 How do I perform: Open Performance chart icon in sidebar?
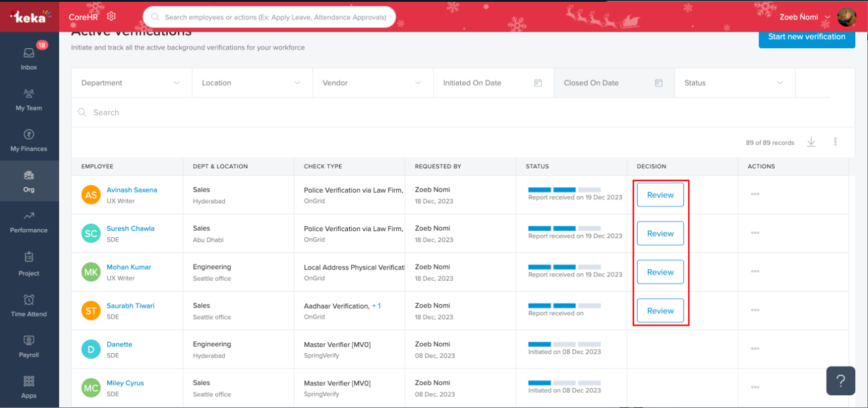(29, 217)
